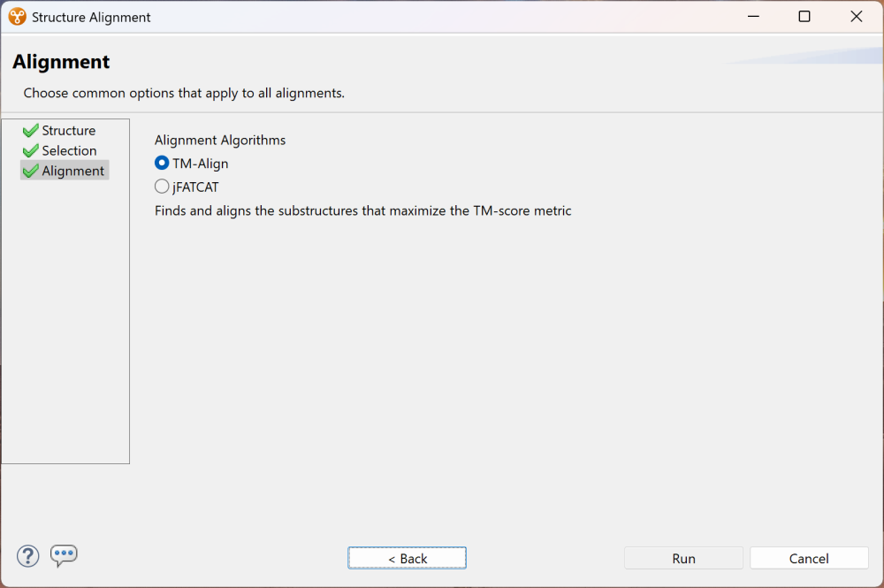Click the Alignment page heading
Screen dimensions: 884x588
coord(60,61)
